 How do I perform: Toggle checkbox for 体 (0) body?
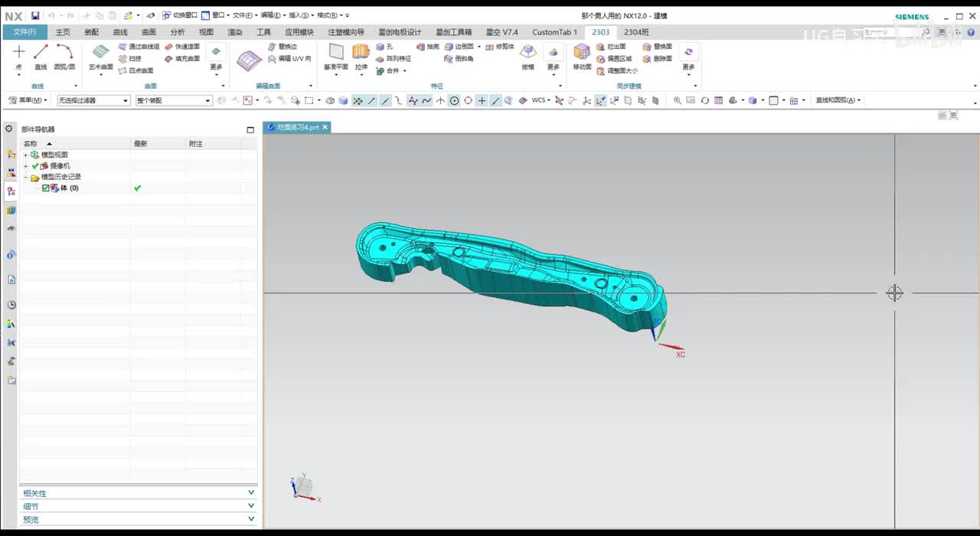(46, 188)
